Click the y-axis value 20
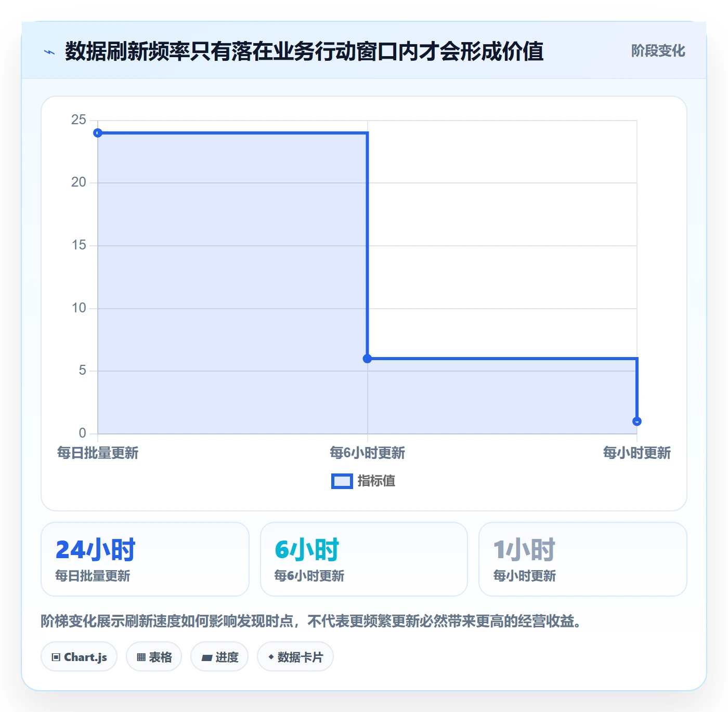Screen dimensions: 728x712 coord(79,182)
